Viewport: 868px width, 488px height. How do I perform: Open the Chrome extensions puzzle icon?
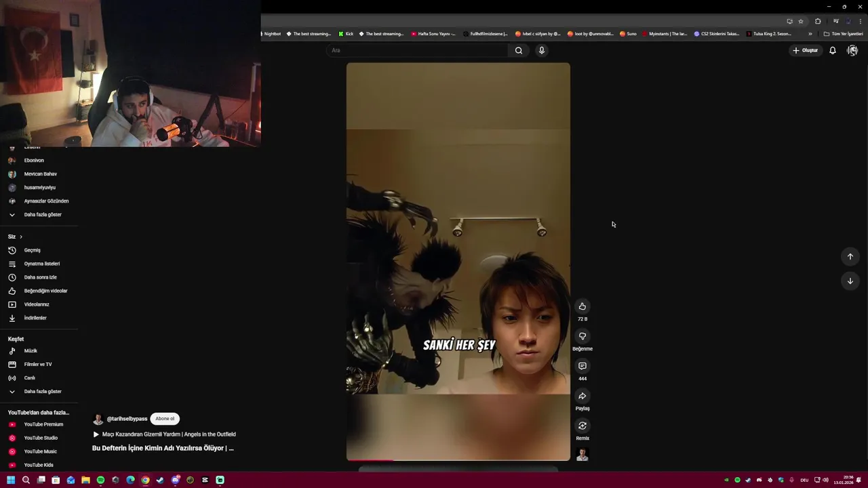[x=818, y=21]
